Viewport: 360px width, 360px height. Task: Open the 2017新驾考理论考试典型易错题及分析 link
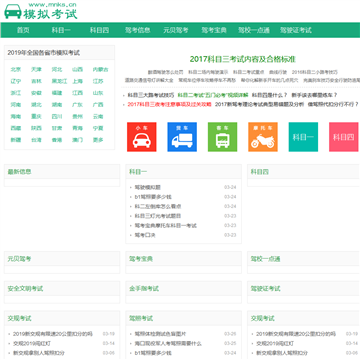point(259,104)
